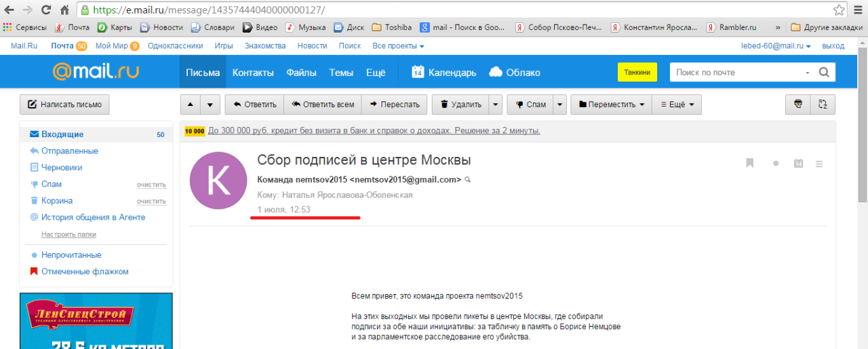Viewport: 868px width, 349px height.
Task: Add message to calendar icon
Action: point(798,164)
